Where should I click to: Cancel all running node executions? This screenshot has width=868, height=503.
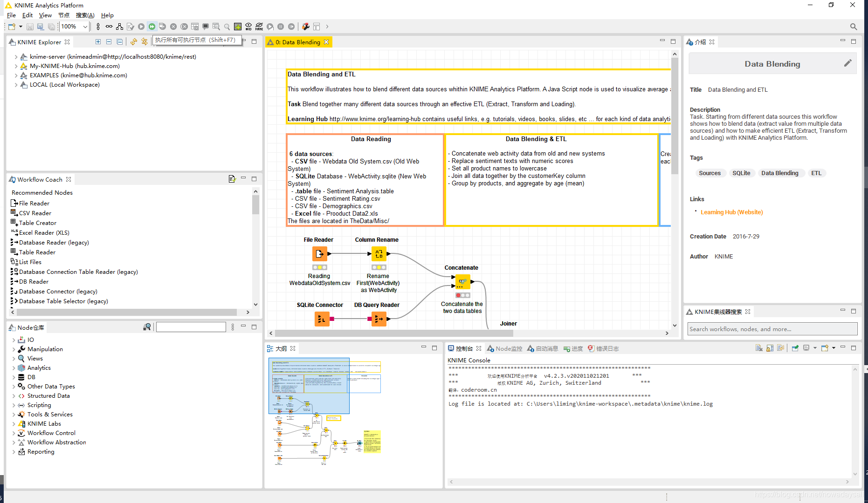(184, 27)
